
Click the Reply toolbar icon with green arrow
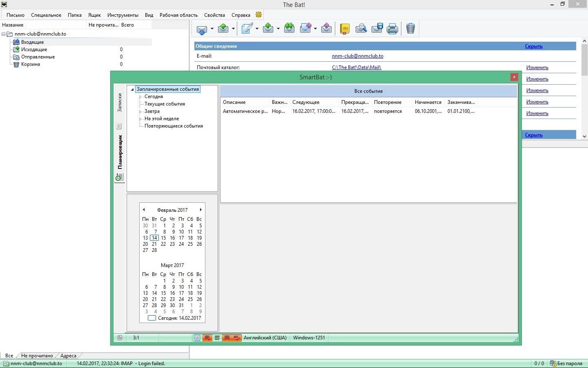pos(268,28)
